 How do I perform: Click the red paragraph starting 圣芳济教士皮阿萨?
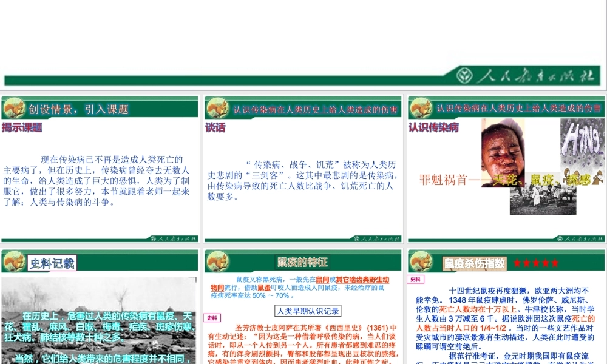303,344
